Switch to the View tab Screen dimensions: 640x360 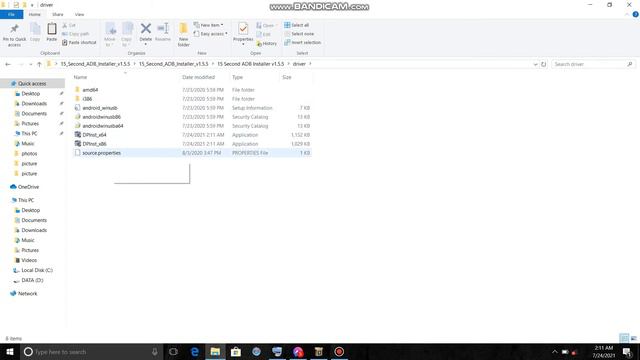pos(79,14)
